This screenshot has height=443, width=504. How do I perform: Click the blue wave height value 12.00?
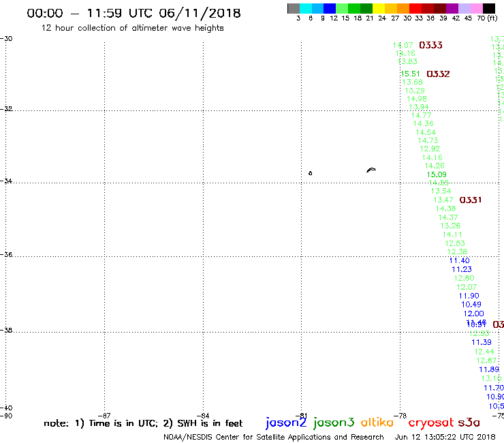click(473, 314)
